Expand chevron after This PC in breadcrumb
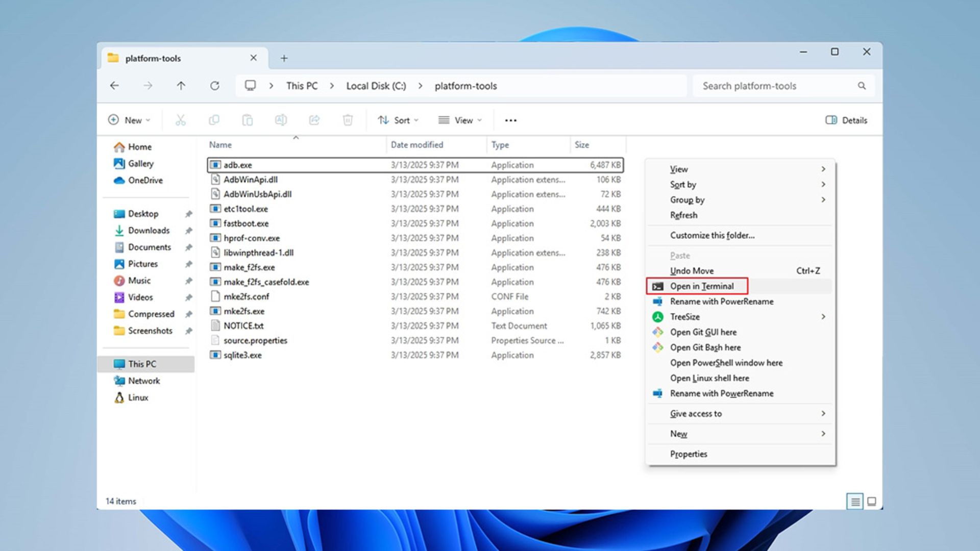Viewport: 980px width, 551px height. tap(332, 86)
